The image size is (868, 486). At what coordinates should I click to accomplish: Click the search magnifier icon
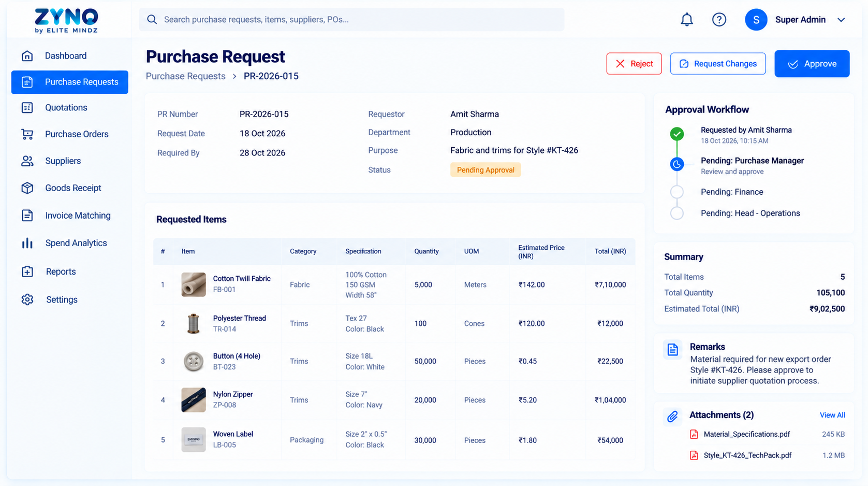[x=152, y=20]
